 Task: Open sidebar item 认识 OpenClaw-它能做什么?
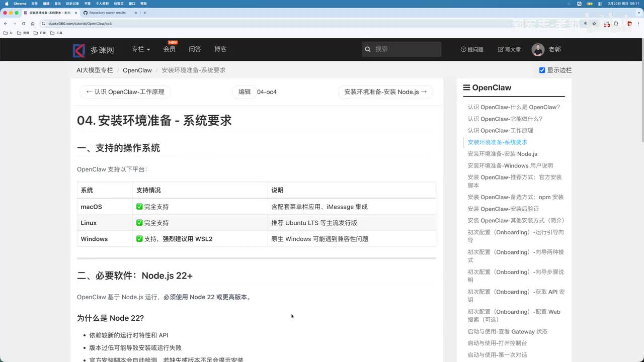pos(505,119)
